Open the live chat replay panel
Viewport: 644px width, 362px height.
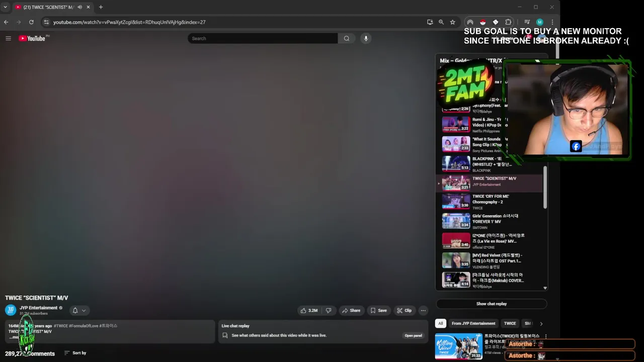[x=414, y=335]
